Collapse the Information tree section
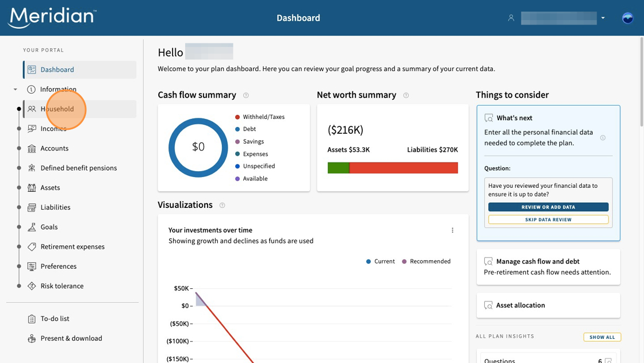 pos(15,90)
